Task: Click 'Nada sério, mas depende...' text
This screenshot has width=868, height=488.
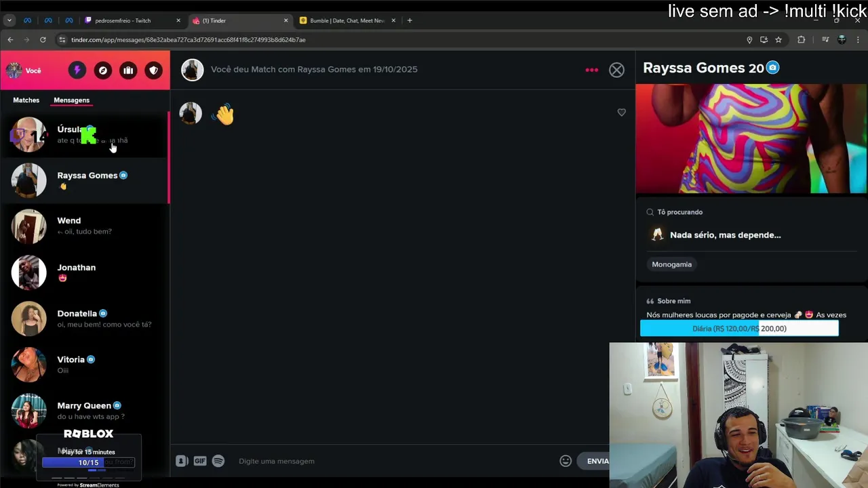Action: point(725,235)
